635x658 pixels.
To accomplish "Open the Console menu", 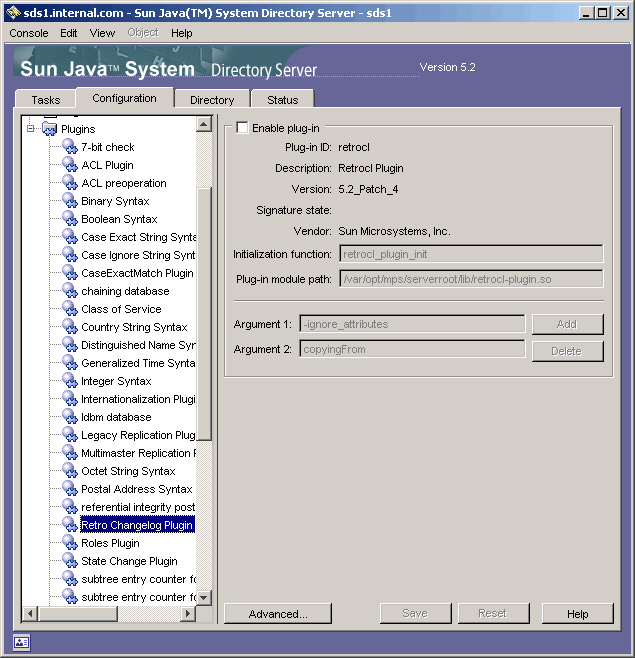I will [x=29, y=33].
